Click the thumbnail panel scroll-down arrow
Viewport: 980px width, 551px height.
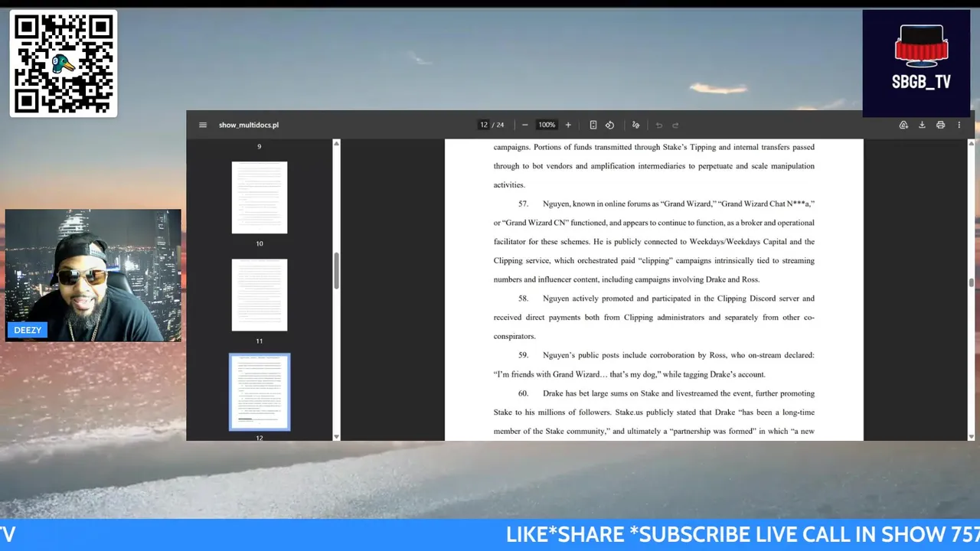coord(336,436)
